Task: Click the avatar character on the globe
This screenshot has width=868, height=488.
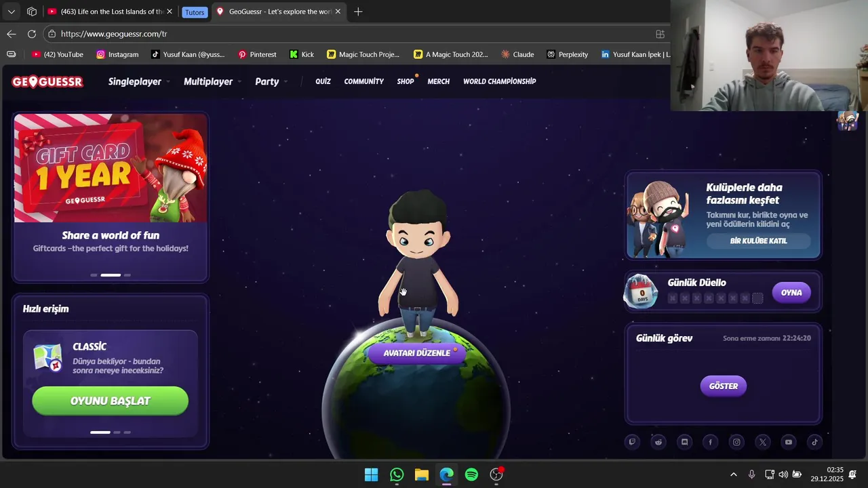Action: 418,263
